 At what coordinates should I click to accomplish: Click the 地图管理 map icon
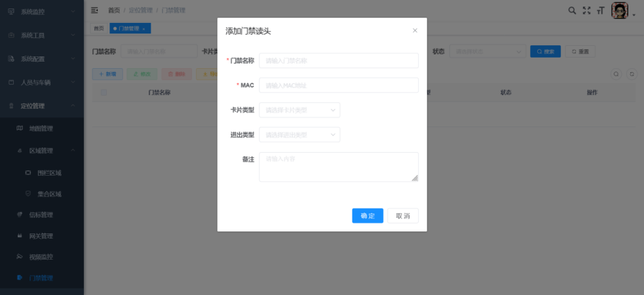(20, 128)
